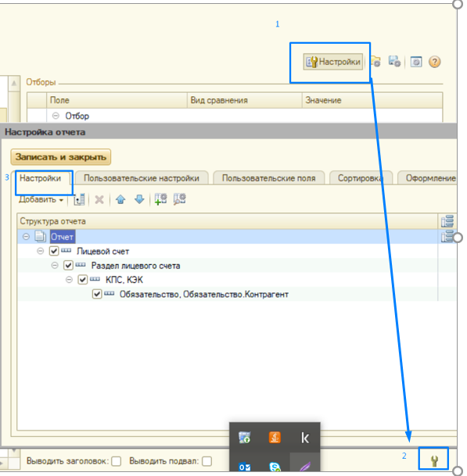Move item down with blue arrow
The image size is (467, 476).
pyautogui.click(x=139, y=199)
